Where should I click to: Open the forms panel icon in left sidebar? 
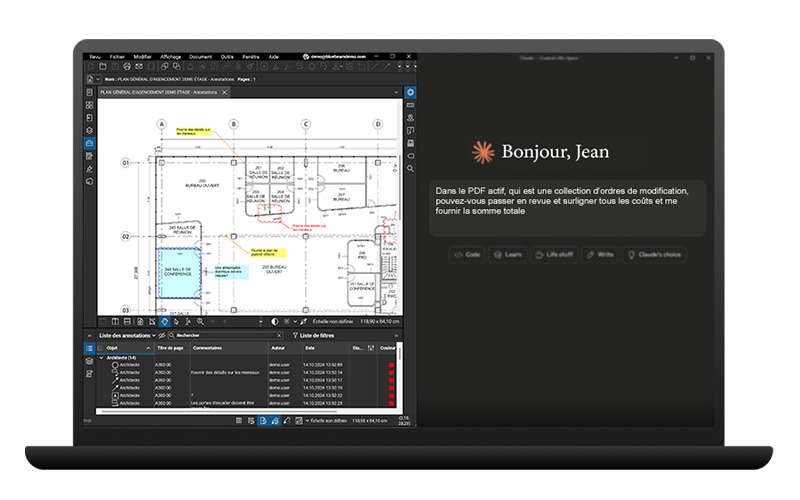point(89,156)
